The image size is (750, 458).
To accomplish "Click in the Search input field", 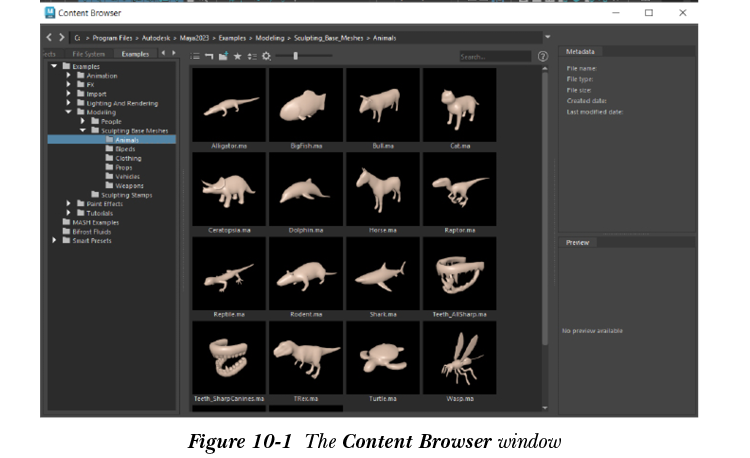I will [x=493, y=57].
